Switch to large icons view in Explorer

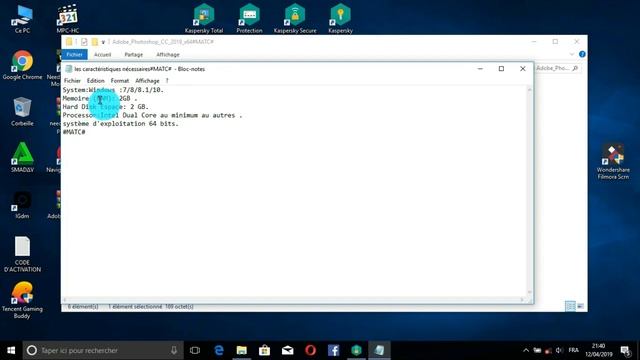(x=580, y=306)
